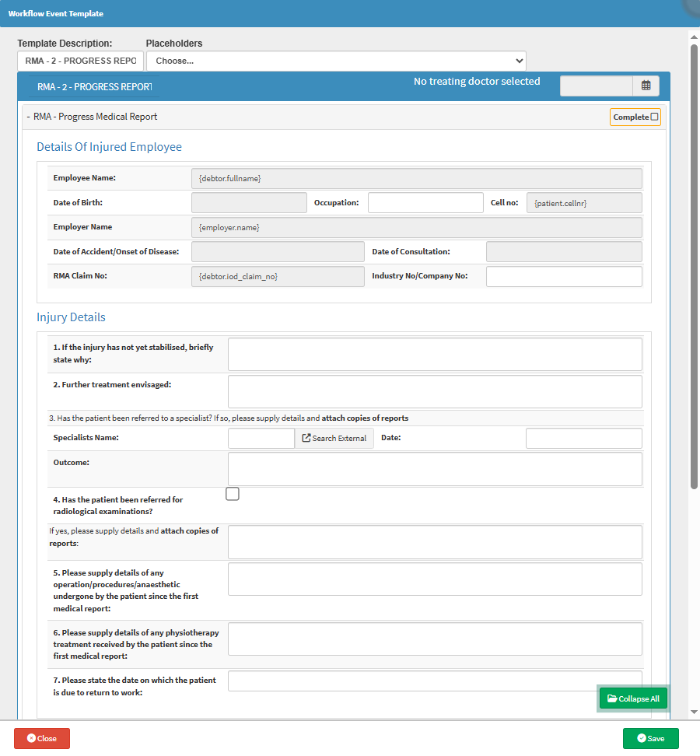This screenshot has width=700, height=756.
Task: Click the No treating doctor selected text
Action: point(477,81)
